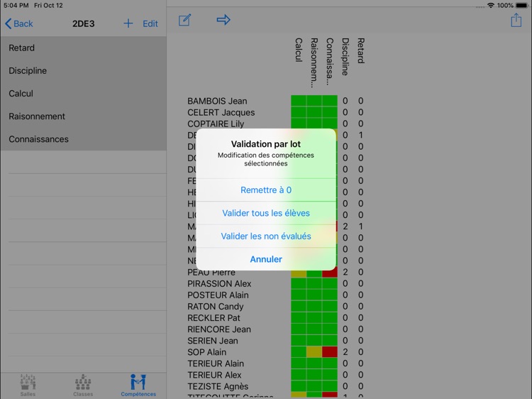Select student BAMBOIS Jean

tap(217, 102)
